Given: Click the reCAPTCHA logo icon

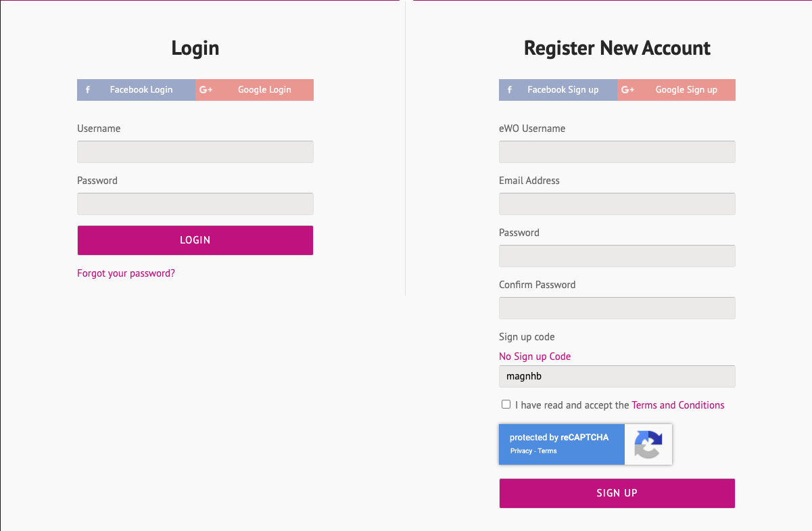Looking at the screenshot, I should point(648,444).
